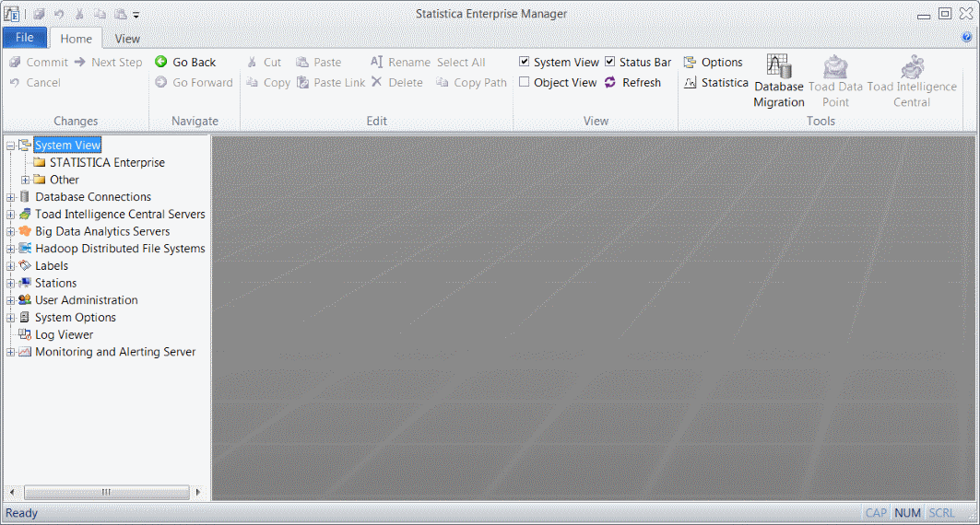The width and height of the screenshot is (980, 525).
Task: Click the Copy Path icon
Action: 442,82
